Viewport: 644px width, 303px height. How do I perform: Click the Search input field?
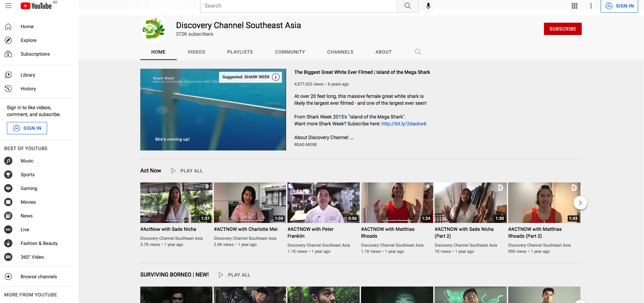point(298,6)
